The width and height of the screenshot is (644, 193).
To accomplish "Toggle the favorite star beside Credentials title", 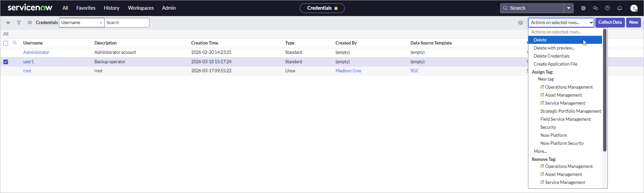I will [336, 8].
